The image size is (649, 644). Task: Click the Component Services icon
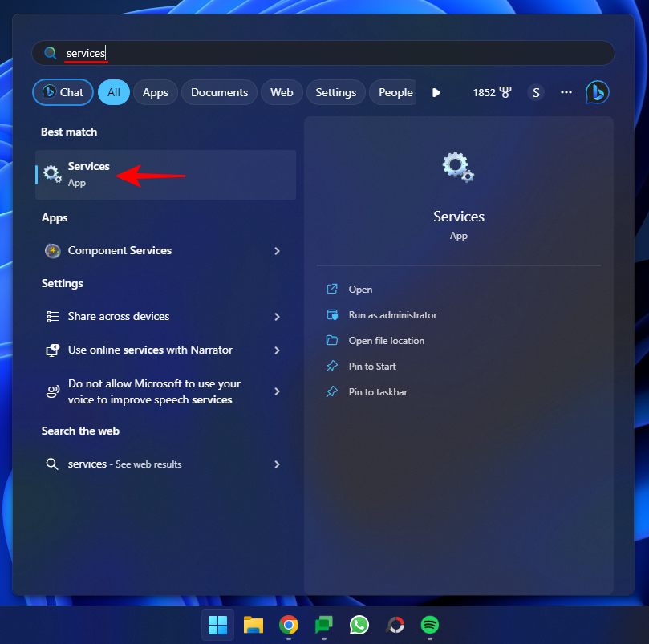tap(52, 250)
